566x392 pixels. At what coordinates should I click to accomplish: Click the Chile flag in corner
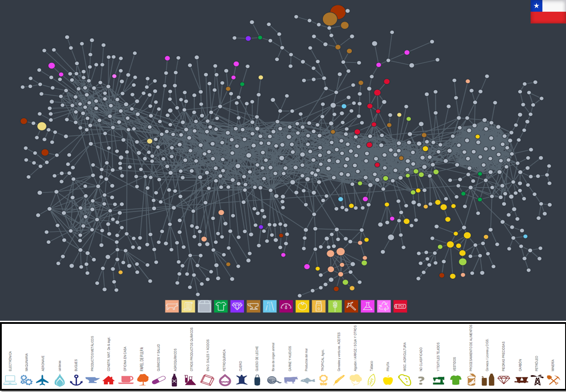click(x=548, y=12)
